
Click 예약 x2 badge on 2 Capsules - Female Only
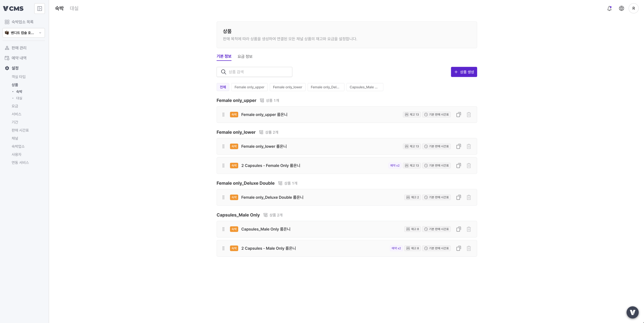click(x=395, y=166)
